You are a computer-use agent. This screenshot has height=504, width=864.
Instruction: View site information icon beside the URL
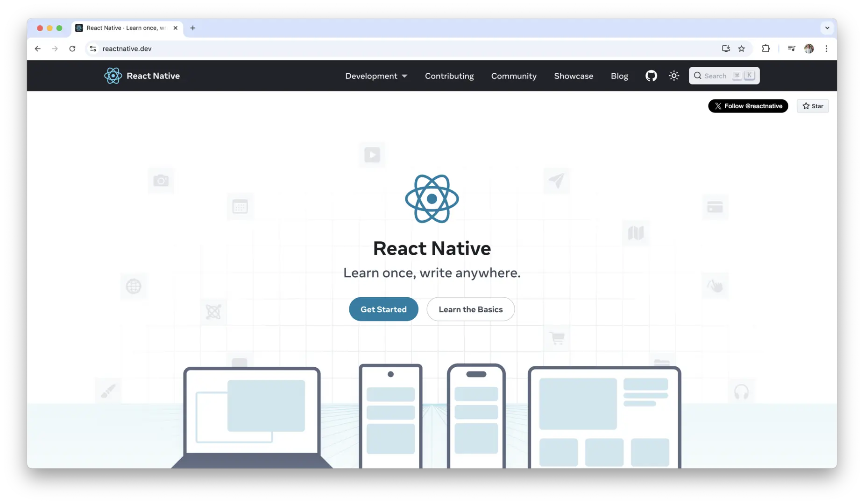pyautogui.click(x=93, y=49)
